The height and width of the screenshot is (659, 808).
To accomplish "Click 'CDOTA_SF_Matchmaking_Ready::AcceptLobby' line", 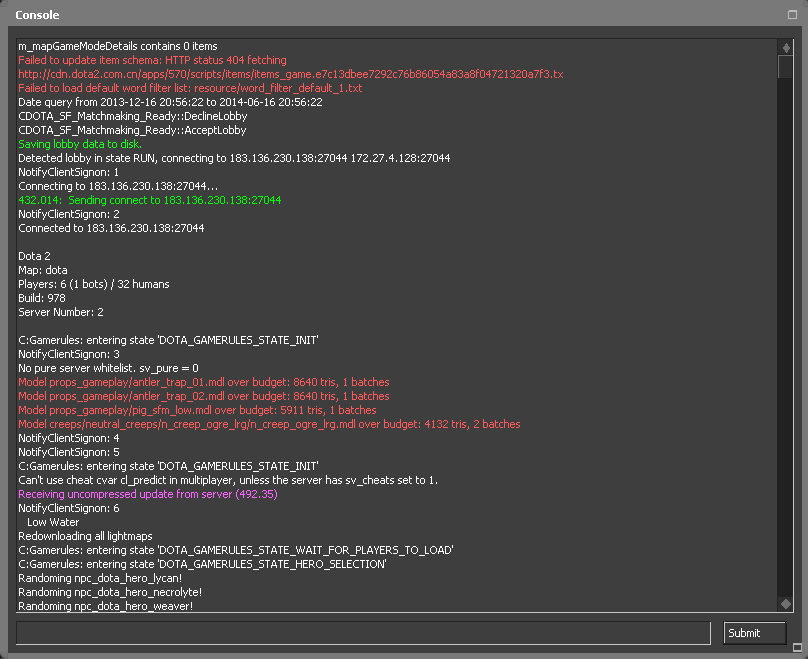I will (x=132, y=130).
